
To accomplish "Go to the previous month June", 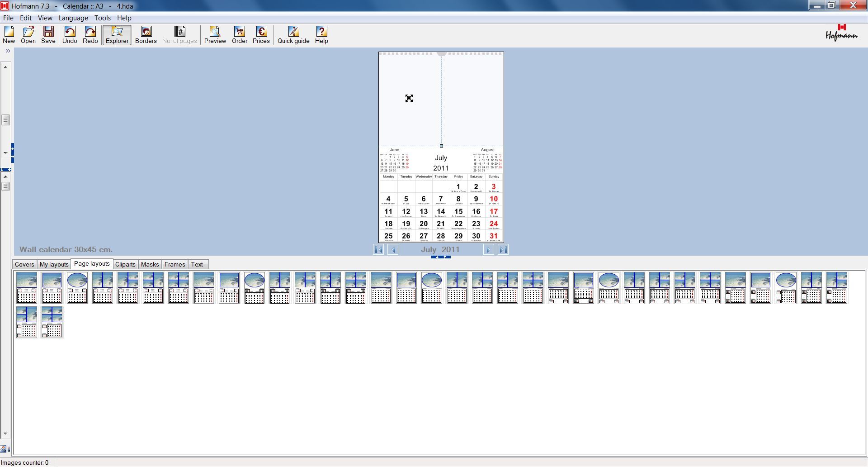I will [x=393, y=249].
